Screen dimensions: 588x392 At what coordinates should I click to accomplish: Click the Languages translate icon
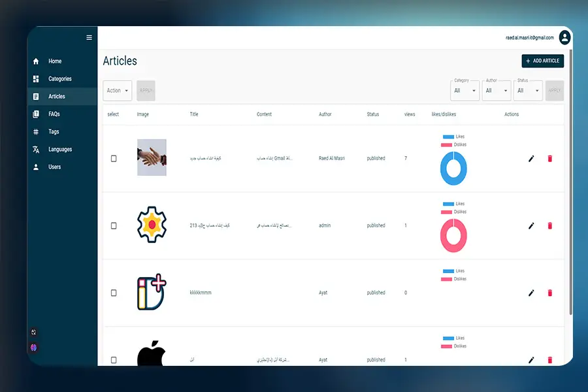click(x=36, y=150)
